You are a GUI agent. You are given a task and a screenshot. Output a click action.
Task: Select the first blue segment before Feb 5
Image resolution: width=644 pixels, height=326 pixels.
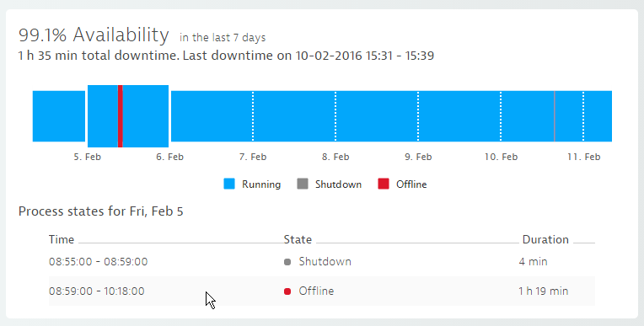pyautogui.click(x=59, y=116)
